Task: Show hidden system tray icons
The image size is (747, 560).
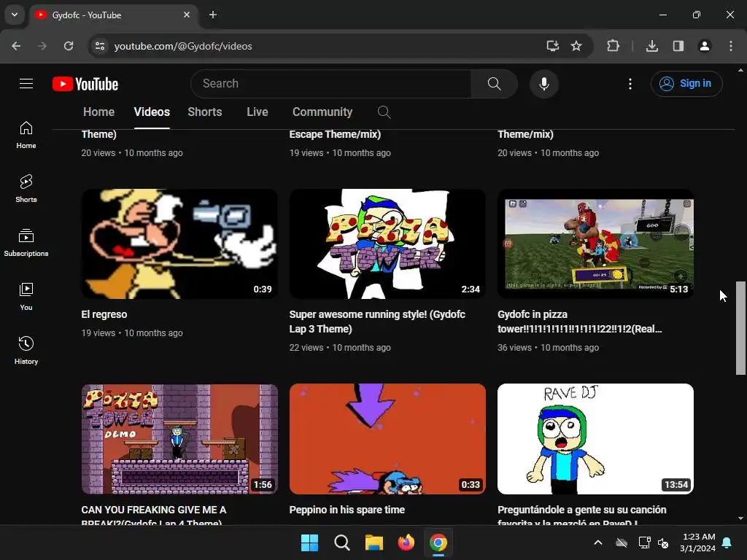Action: click(x=598, y=542)
